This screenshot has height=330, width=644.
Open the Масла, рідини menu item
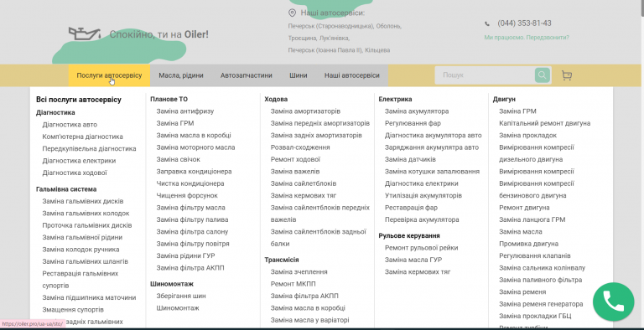181,75
